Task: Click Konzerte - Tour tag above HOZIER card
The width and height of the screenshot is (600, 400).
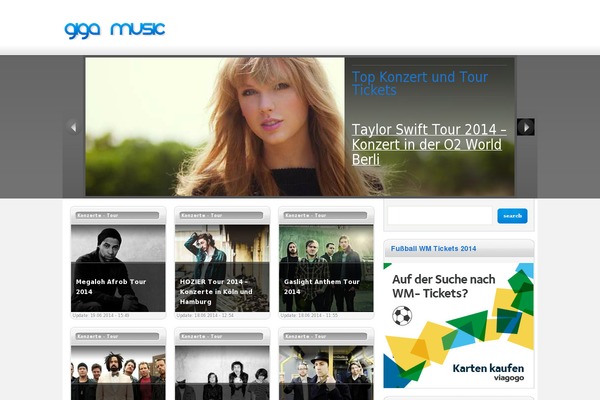Action: (x=221, y=216)
